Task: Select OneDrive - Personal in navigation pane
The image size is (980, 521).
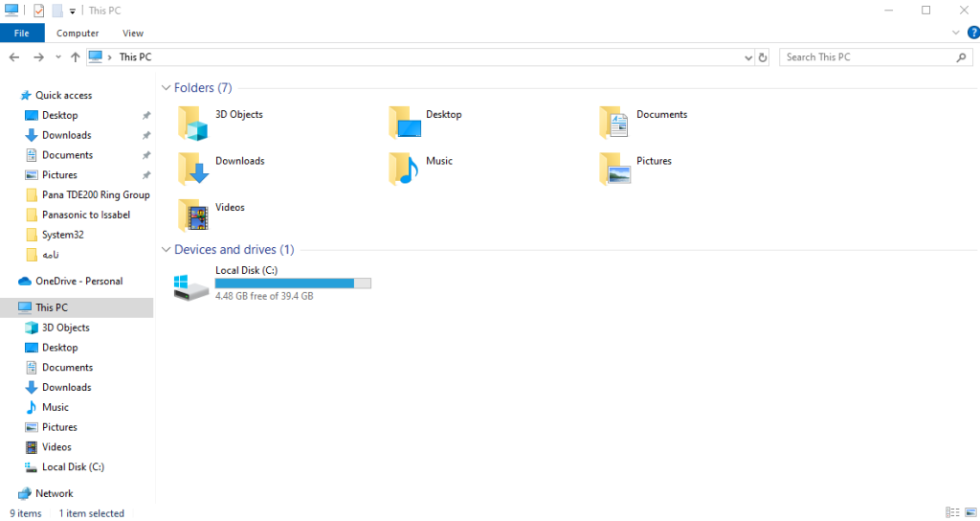Action: click(78, 281)
